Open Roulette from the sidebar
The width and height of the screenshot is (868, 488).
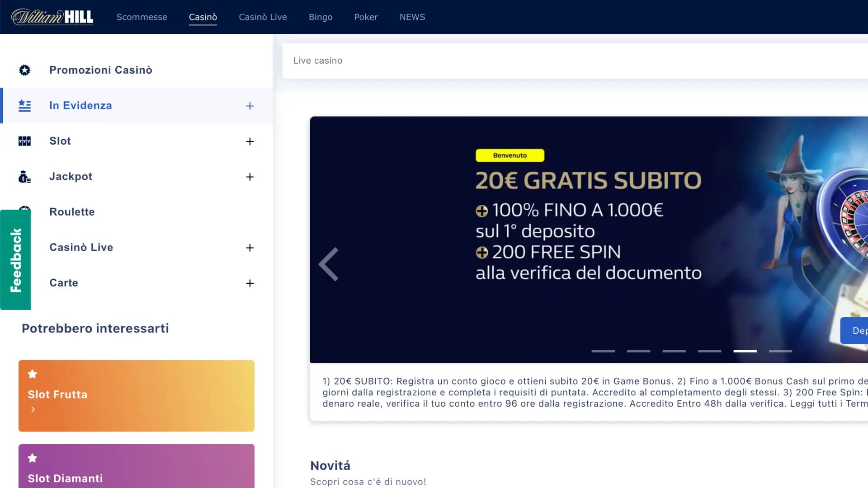[72, 212]
